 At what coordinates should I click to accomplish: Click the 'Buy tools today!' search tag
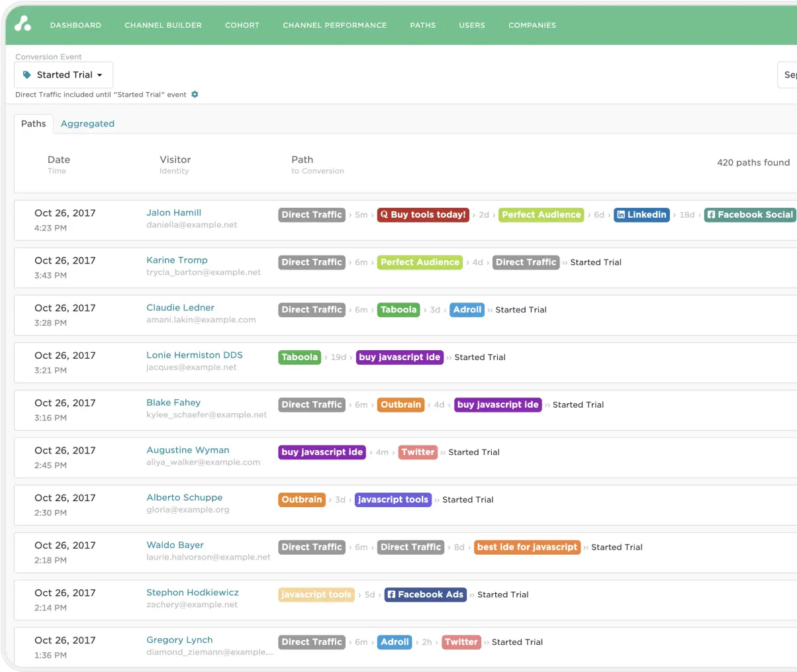click(x=423, y=215)
